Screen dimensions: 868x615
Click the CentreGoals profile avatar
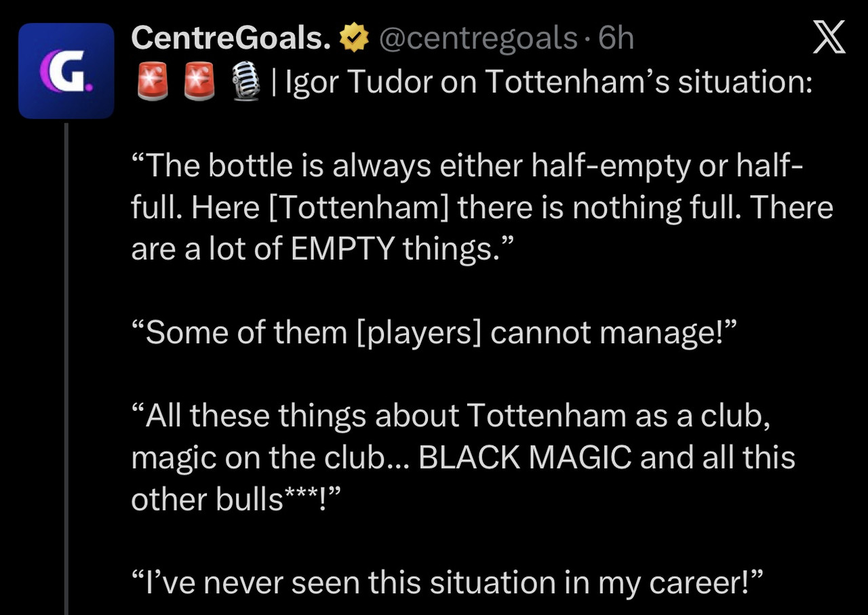click(x=66, y=71)
